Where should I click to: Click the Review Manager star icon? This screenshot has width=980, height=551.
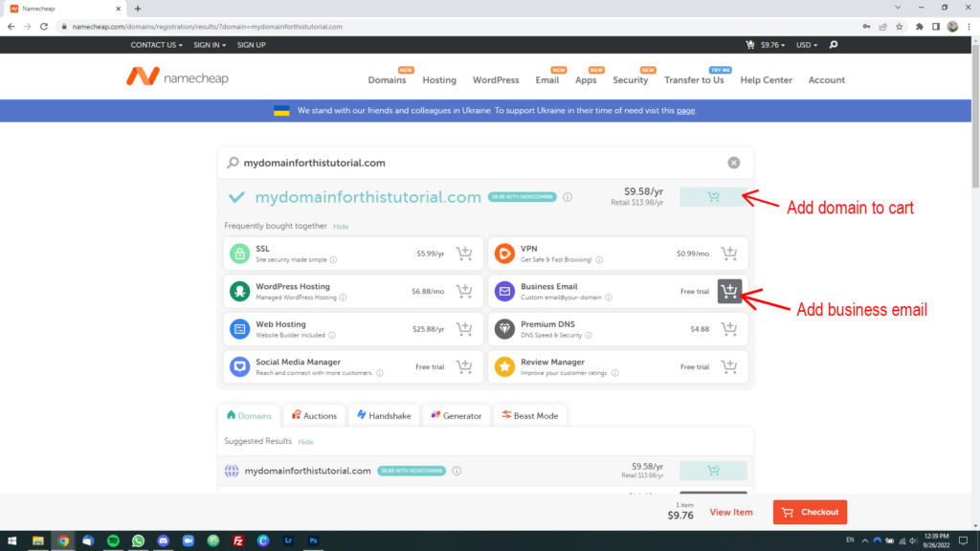click(x=504, y=366)
